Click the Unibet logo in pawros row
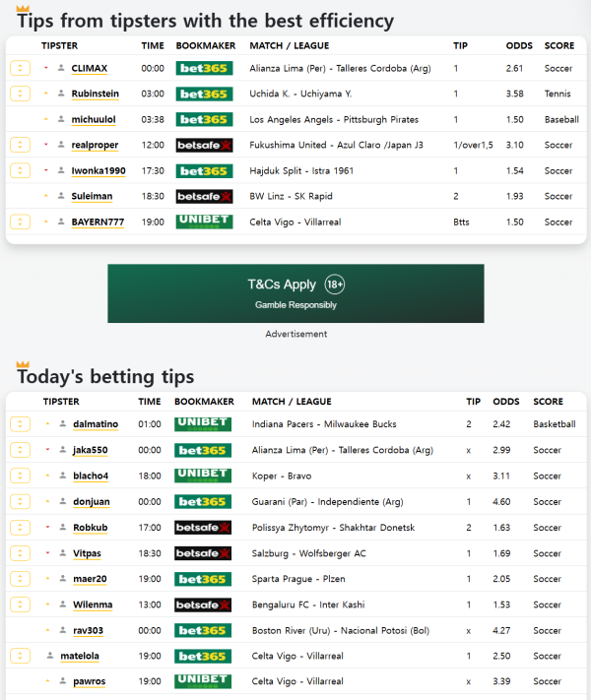Viewport: 591px width, 700px height. tap(203, 681)
